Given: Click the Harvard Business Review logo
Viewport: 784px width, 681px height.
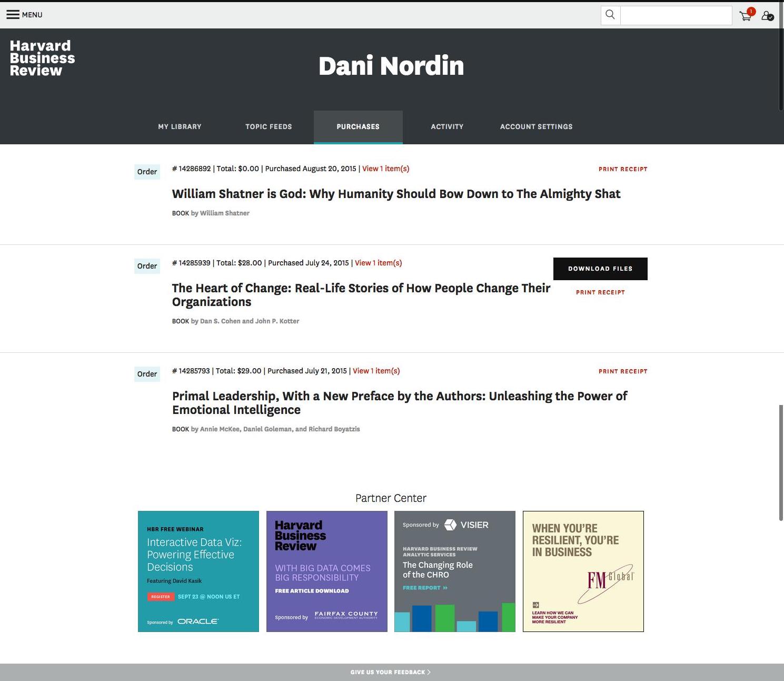Looking at the screenshot, I should [42, 58].
